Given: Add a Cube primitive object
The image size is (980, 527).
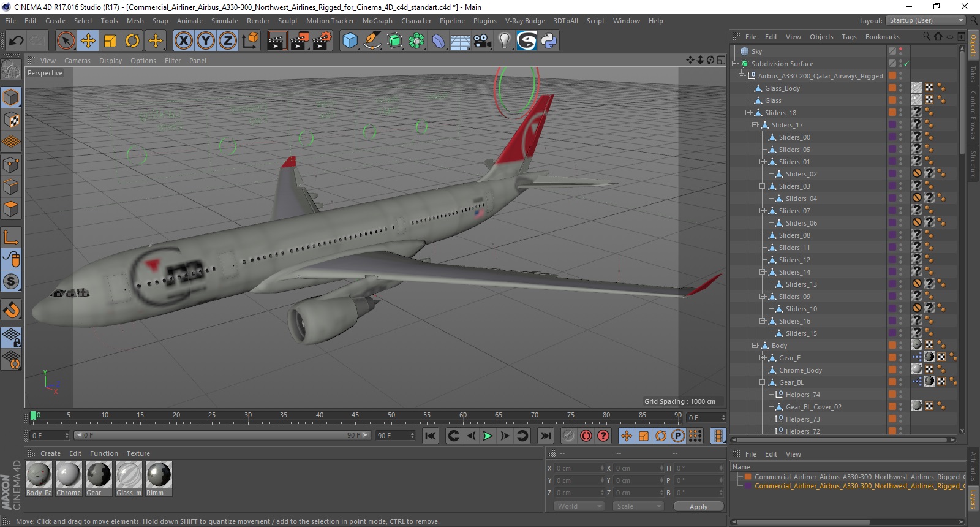Looking at the screenshot, I should (350, 41).
